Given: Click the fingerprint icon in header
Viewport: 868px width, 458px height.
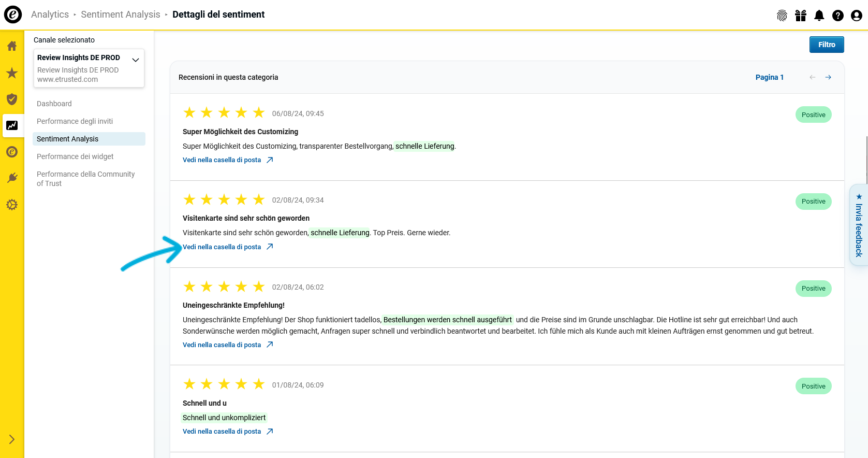Looking at the screenshot, I should pos(782,16).
